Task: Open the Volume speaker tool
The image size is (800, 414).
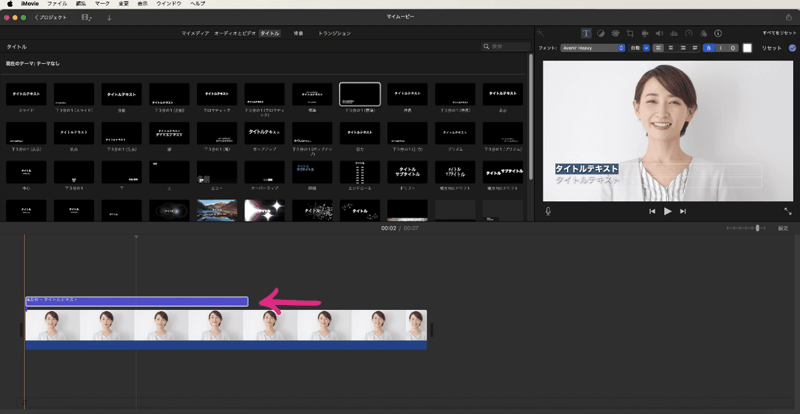Action: [660, 33]
